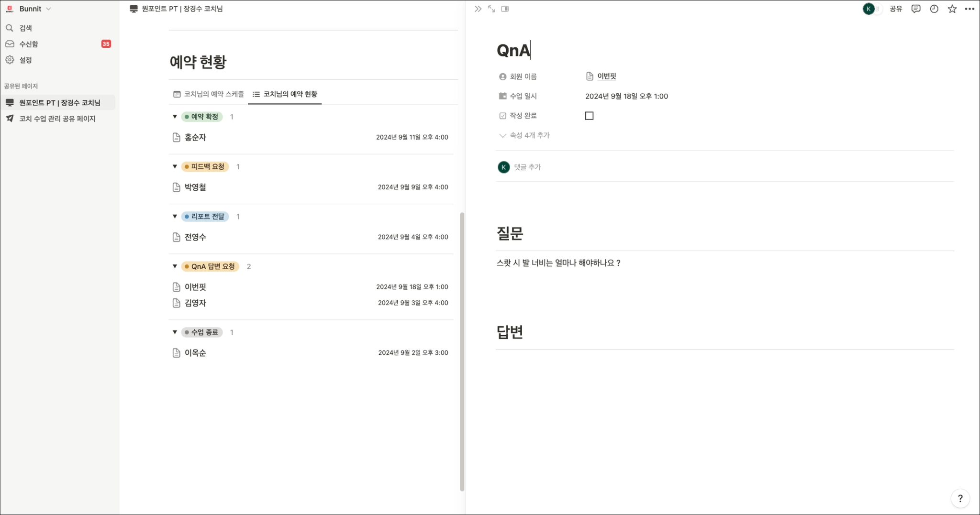Open page in full screen mode
The width and height of the screenshot is (980, 515).
[491, 9]
